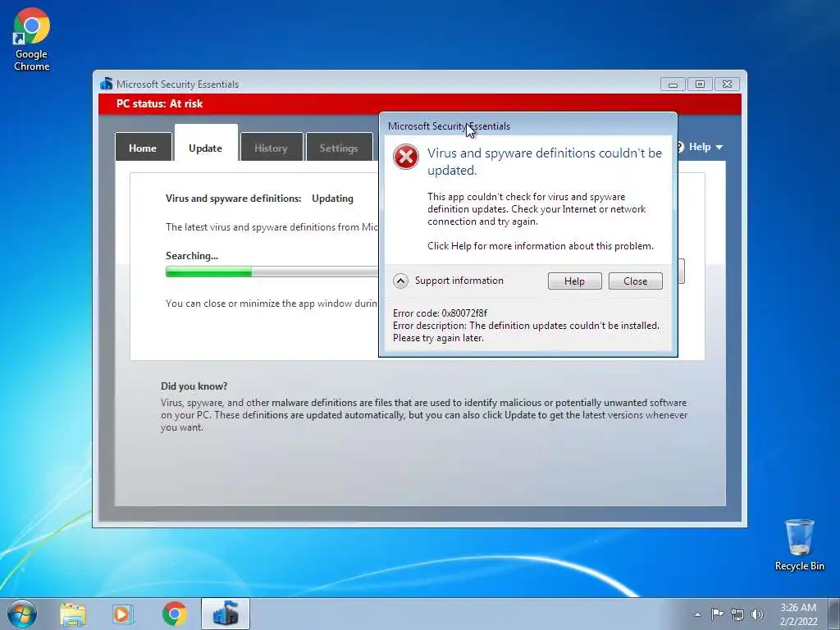Select the Update tab
This screenshot has width=840, height=630.
click(x=206, y=144)
